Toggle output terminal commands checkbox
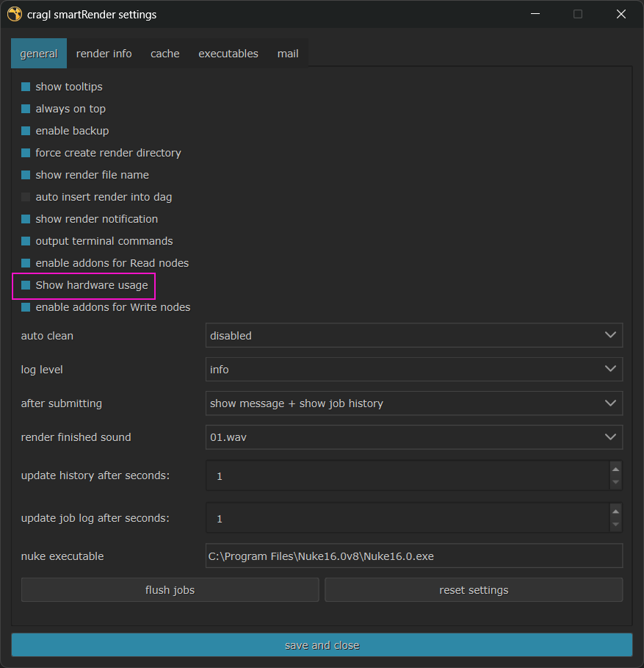Viewport: 644px width, 668px height. tap(26, 241)
